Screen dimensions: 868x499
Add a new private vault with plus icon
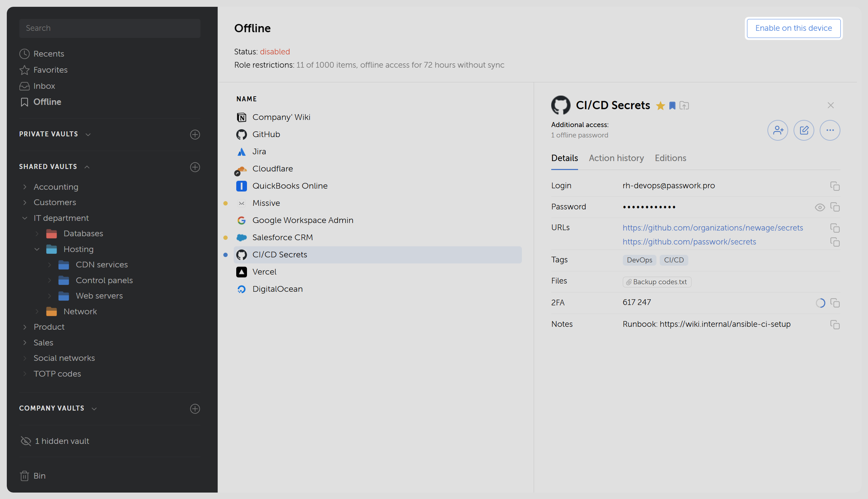coord(195,135)
